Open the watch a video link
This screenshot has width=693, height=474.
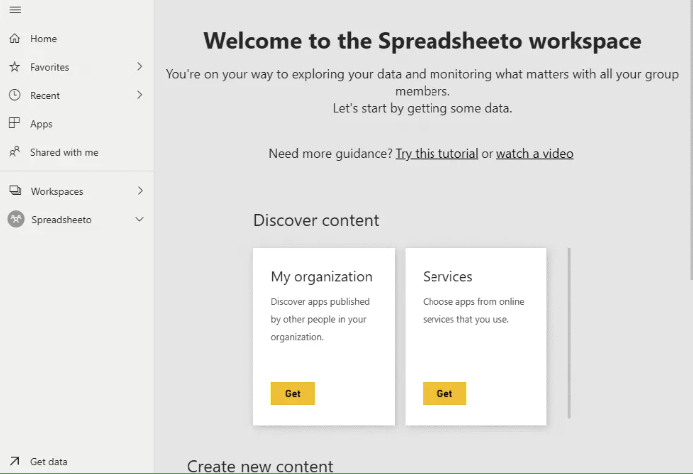pyautogui.click(x=534, y=154)
